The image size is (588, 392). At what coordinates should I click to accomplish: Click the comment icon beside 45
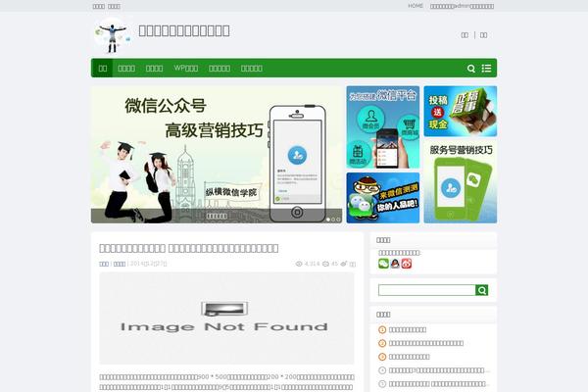coord(325,264)
